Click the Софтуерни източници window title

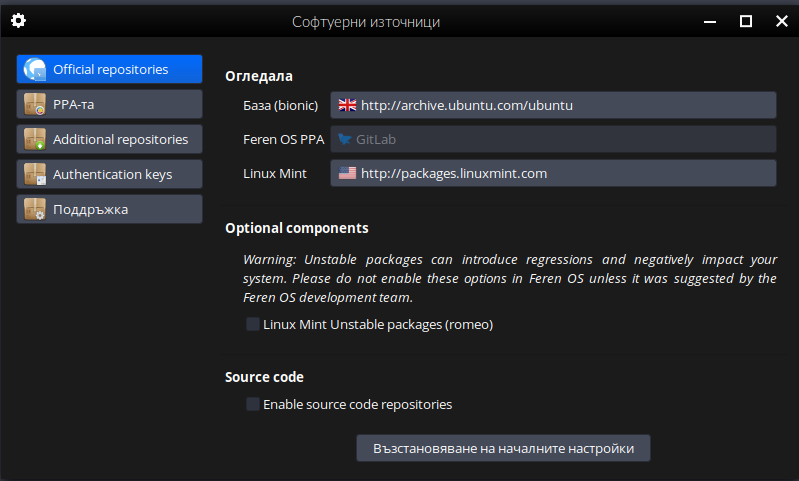click(x=366, y=22)
